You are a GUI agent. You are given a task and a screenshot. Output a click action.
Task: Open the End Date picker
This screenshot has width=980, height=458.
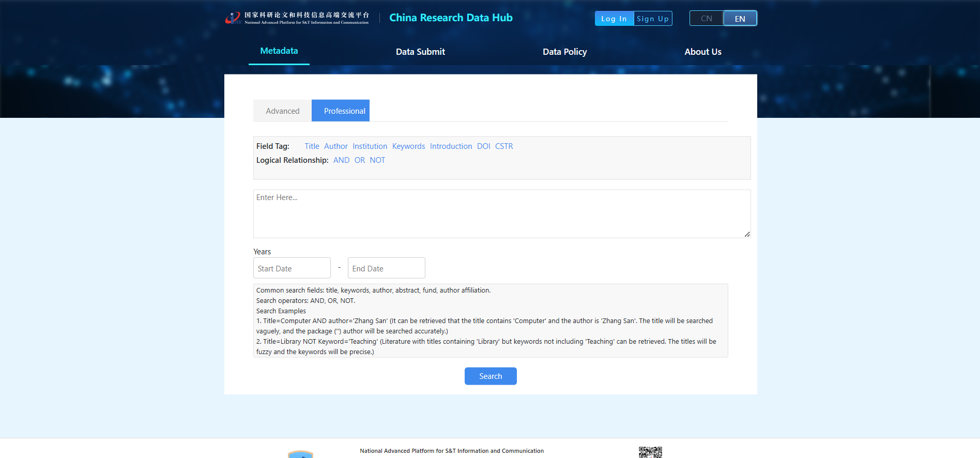386,268
